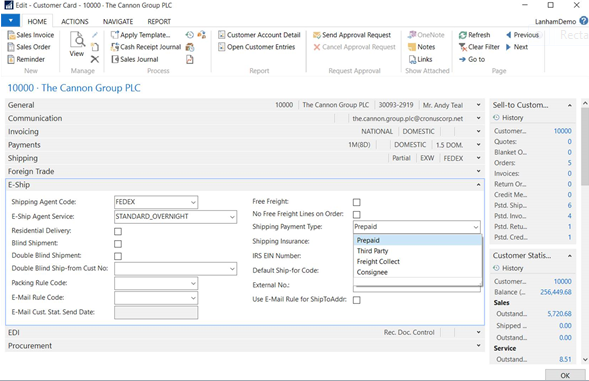Create a new Sales Order
This screenshot has width=589, height=381.
click(x=29, y=47)
